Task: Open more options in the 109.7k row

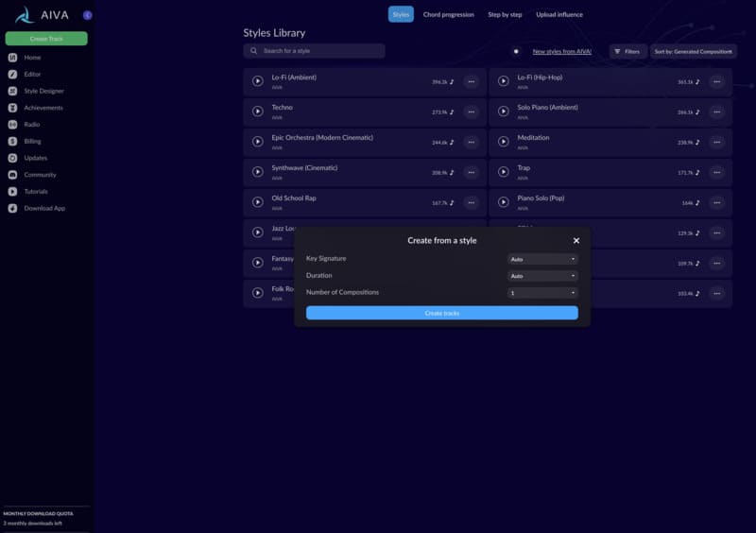Action: pos(717,264)
